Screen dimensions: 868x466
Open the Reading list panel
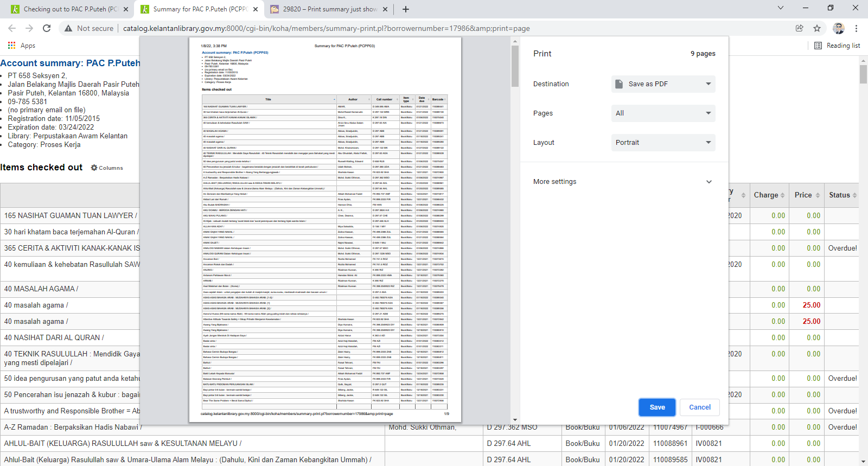click(838, 46)
